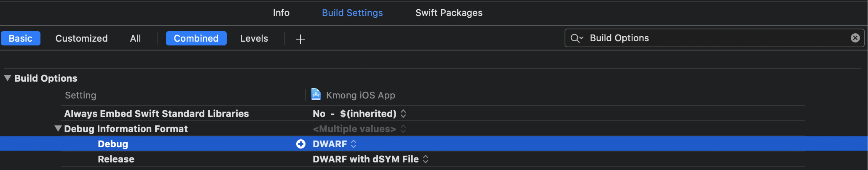868x170 pixels.
Task: Show Customized settings only
Action: [x=81, y=38]
